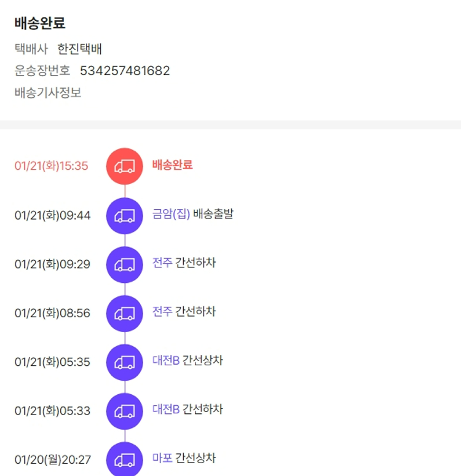Click the 한진택배 courier name
Screen dimensions: 461x476
coord(79,49)
